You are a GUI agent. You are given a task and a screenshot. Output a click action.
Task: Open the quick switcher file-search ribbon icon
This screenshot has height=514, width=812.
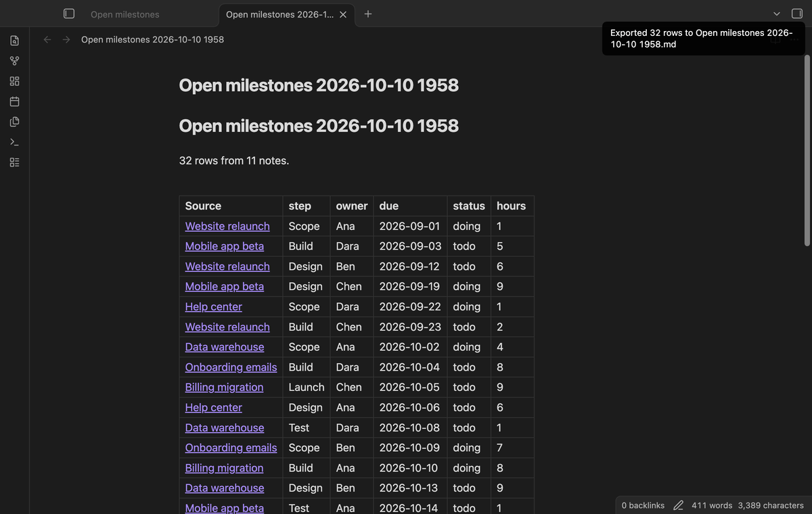tap(15, 41)
